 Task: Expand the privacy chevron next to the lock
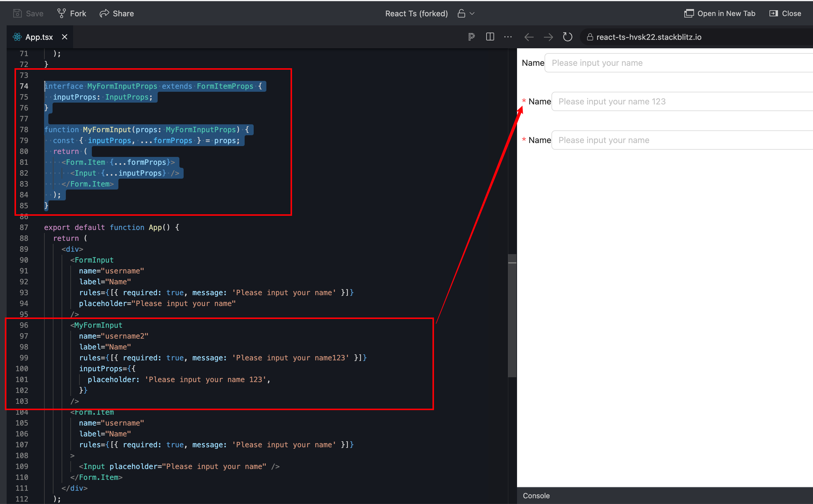tap(472, 13)
